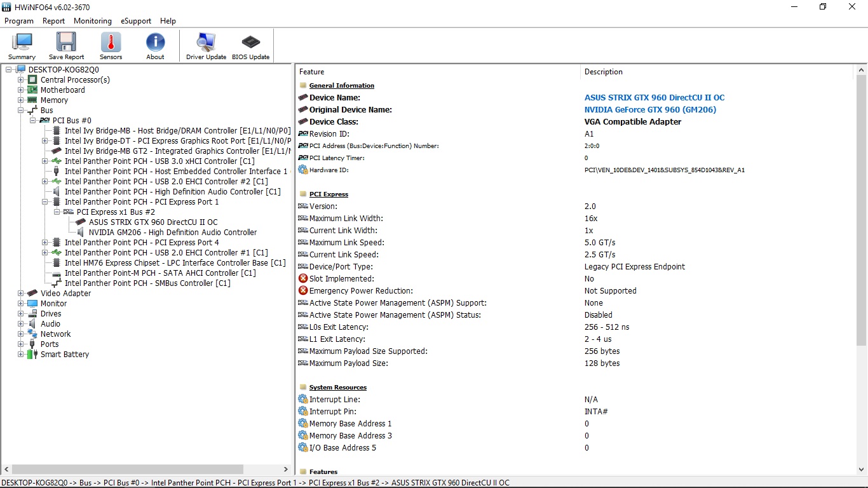Click the General Information section heading
868x488 pixels.
pos(342,86)
